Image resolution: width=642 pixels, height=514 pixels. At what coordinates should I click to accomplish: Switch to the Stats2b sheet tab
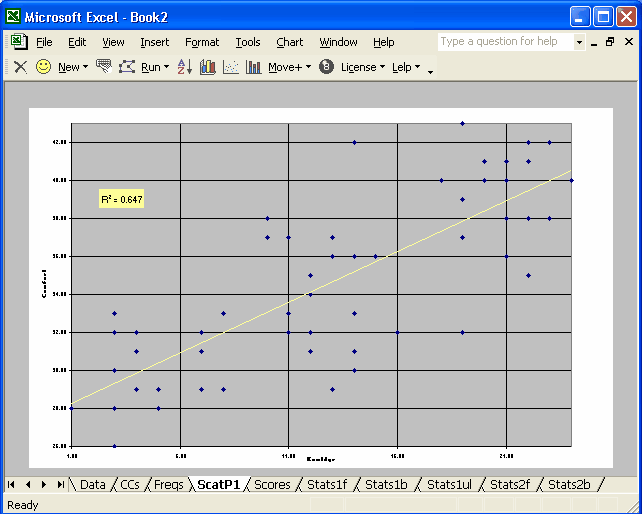pos(569,485)
